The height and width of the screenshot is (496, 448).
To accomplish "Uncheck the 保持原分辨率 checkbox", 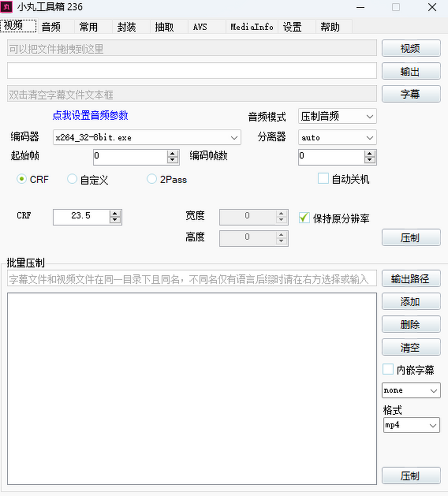I will click(x=304, y=218).
